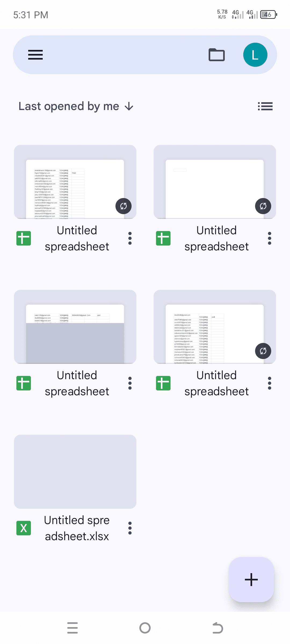Open the hamburger navigation menu

(35, 55)
